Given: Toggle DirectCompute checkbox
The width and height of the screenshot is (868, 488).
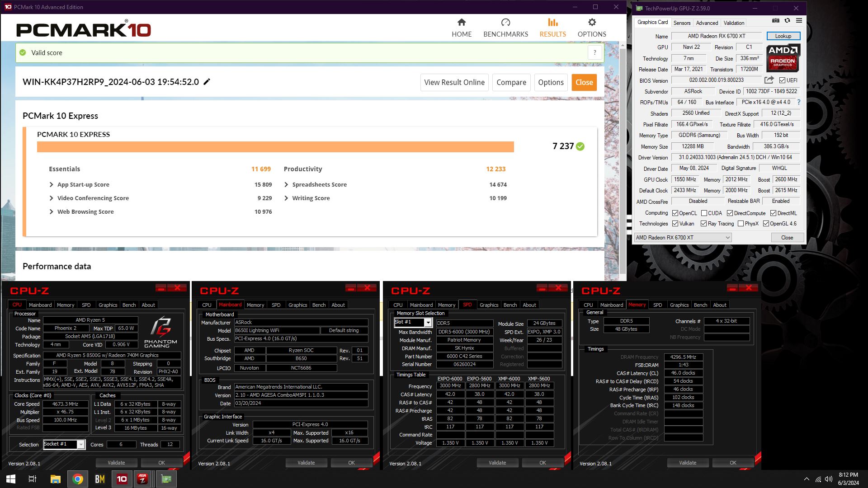Looking at the screenshot, I should (730, 213).
